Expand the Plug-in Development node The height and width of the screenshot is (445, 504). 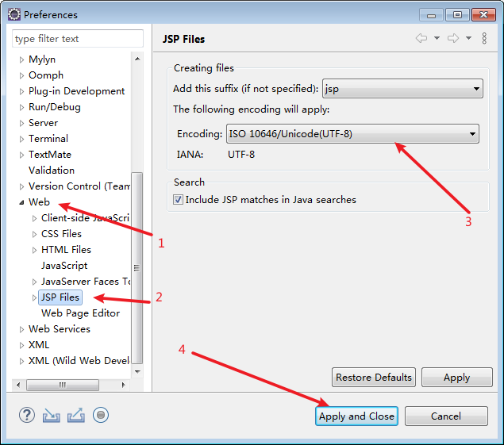(x=21, y=91)
